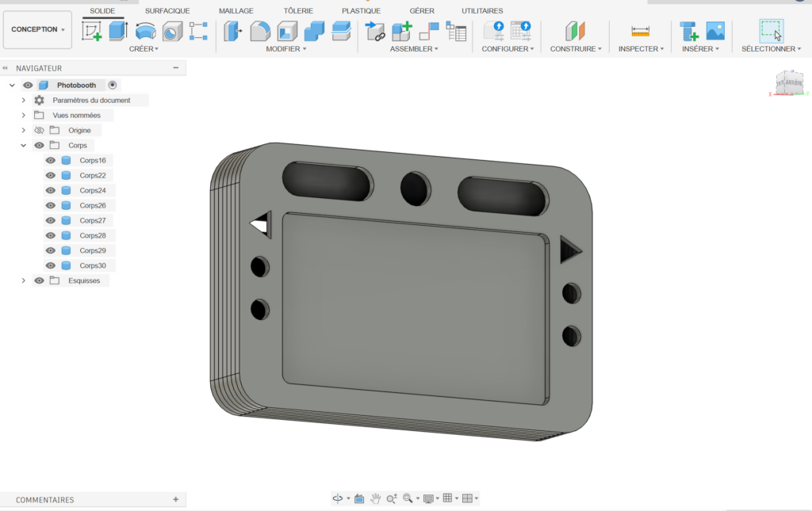
Task: Toggle visibility of Corps27 body
Action: 51,221
